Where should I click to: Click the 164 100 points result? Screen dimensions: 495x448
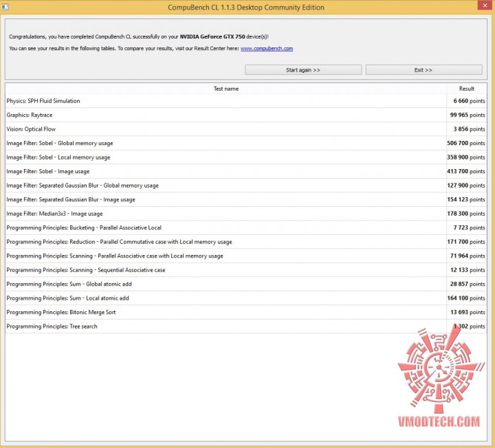point(466,298)
